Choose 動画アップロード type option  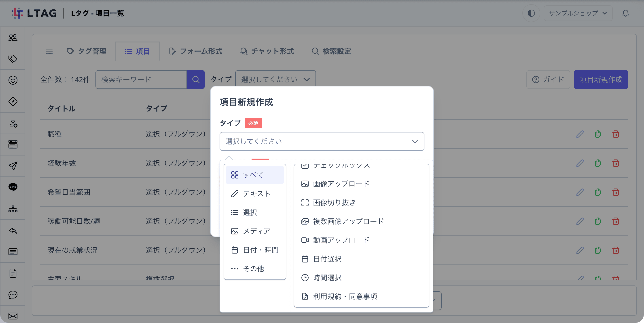[x=361, y=240]
